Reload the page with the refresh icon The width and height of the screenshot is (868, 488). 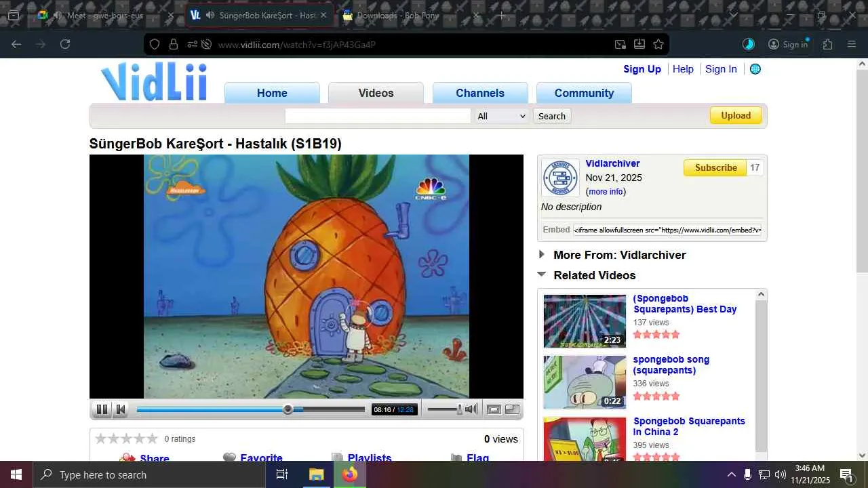(65, 44)
